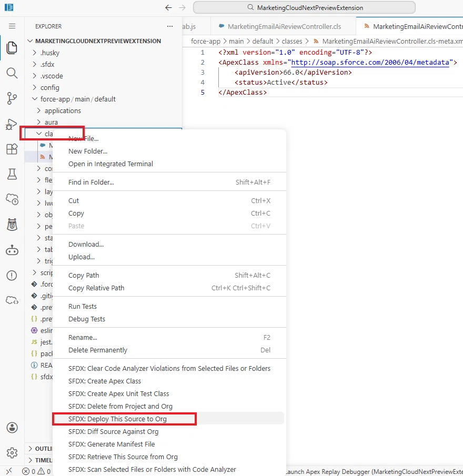Click the classes breadcrumb segment
The width and height of the screenshot is (463, 476).
(x=292, y=41)
